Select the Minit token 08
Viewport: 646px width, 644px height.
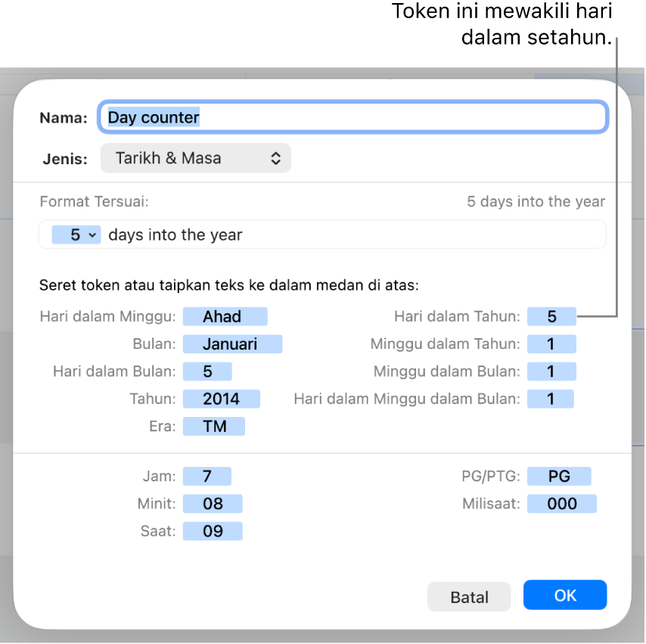[213, 504]
